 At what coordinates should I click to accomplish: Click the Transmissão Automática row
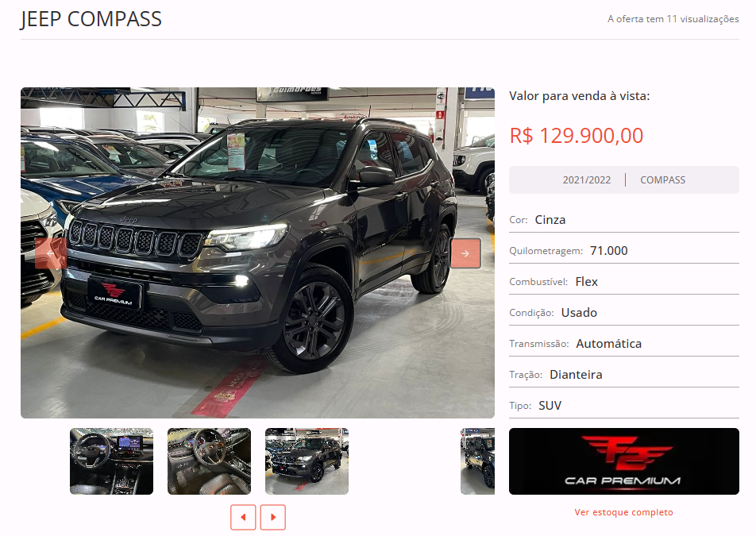coord(624,344)
